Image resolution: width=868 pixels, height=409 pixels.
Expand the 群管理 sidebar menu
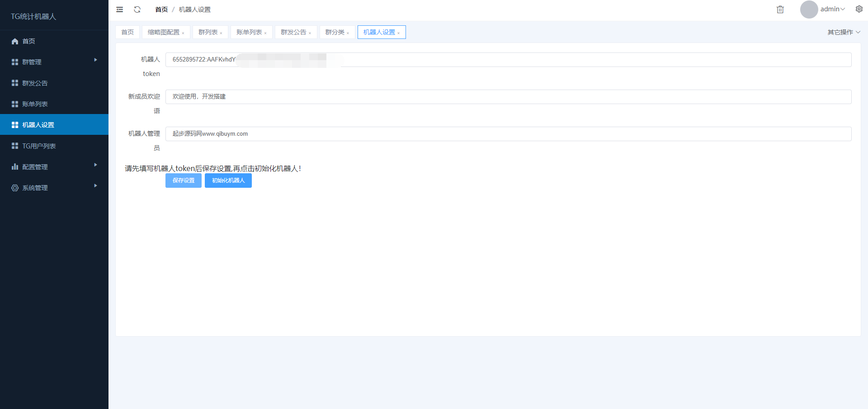54,62
